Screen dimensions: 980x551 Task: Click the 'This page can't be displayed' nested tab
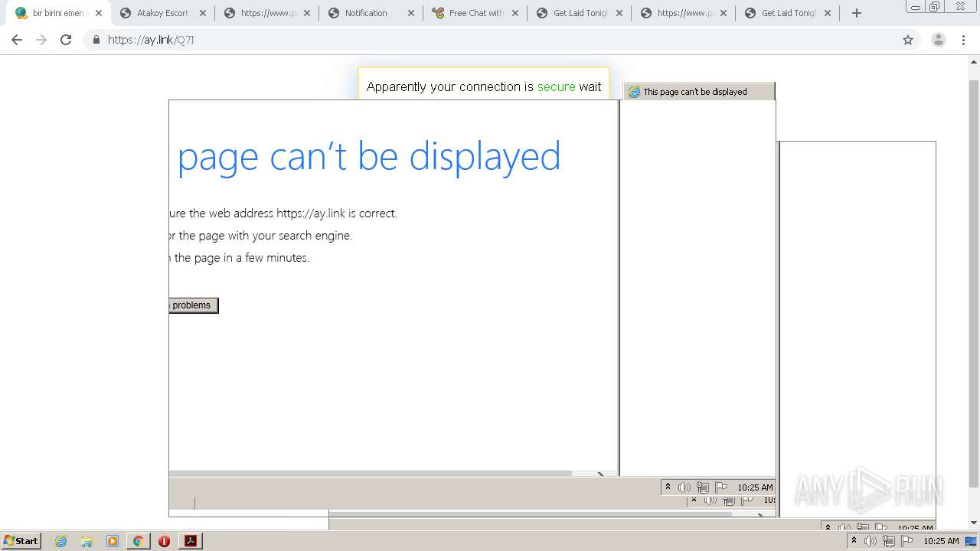698,92
